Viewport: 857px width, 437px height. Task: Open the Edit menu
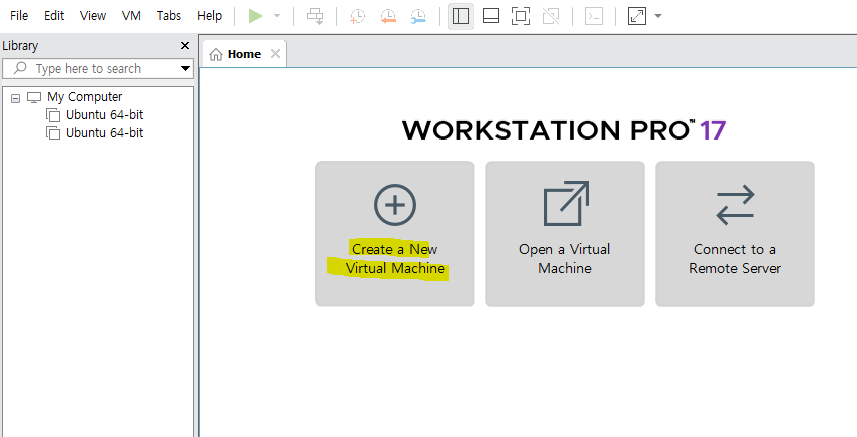[x=54, y=15]
